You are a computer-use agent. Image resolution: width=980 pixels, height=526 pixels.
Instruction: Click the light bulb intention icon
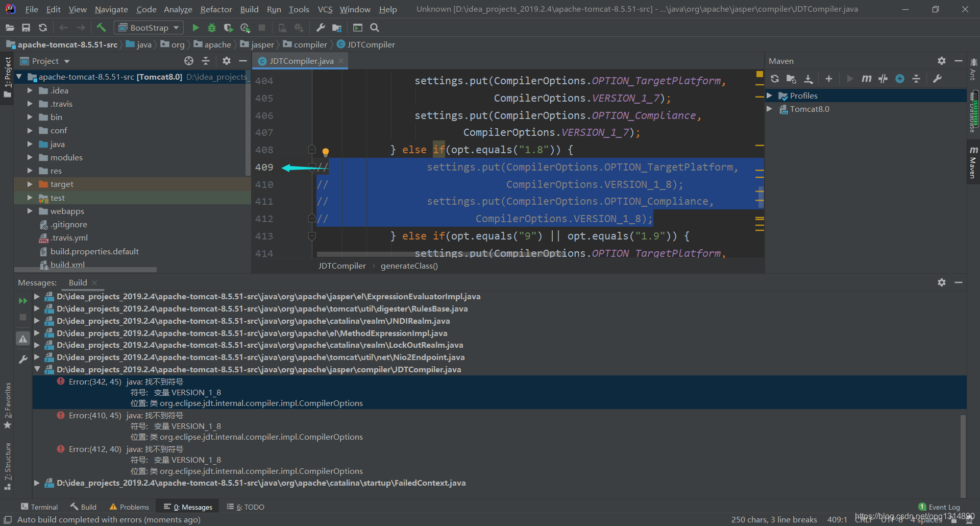click(326, 151)
